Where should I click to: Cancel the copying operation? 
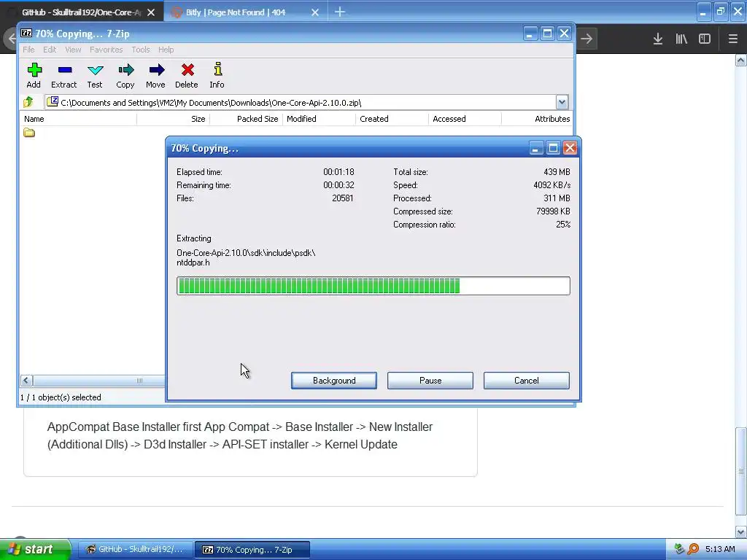tap(527, 381)
